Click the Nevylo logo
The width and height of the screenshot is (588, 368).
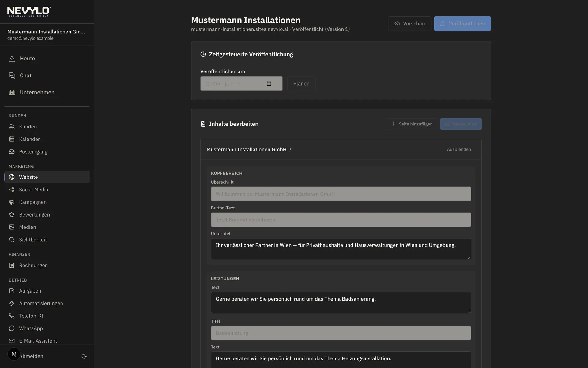click(x=29, y=12)
